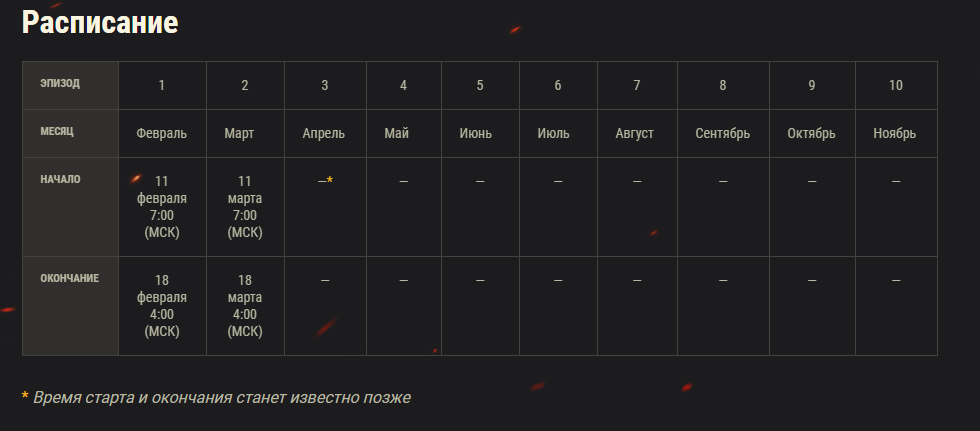Click the Расписание heading
Image resolution: width=980 pixels, height=431 pixels.
click(x=100, y=23)
